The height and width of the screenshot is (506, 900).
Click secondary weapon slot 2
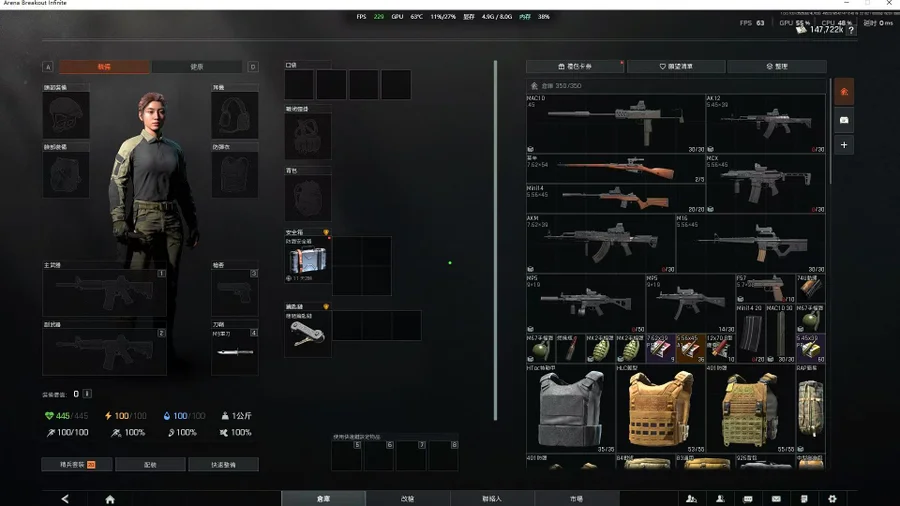(x=104, y=352)
